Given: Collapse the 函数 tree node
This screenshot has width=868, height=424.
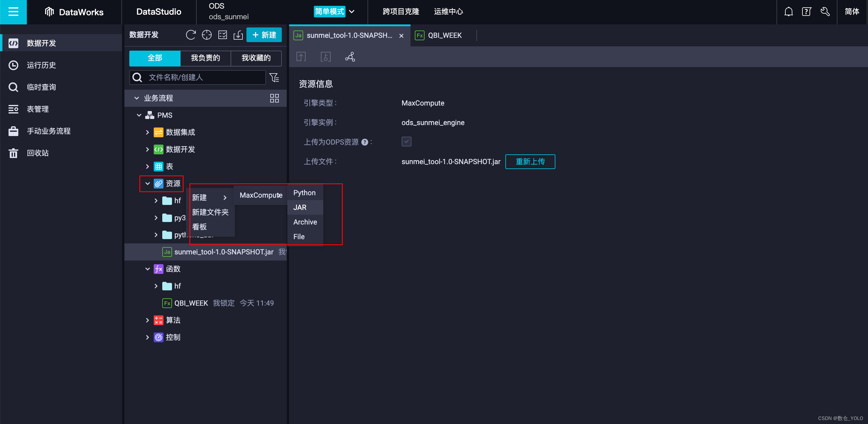Looking at the screenshot, I should 147,269.
